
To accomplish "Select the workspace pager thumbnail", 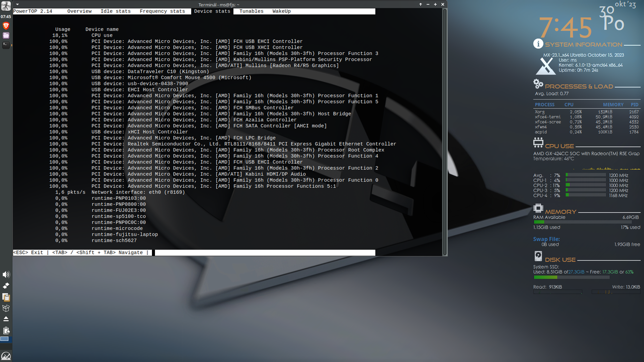I will (x=5, y=339).
